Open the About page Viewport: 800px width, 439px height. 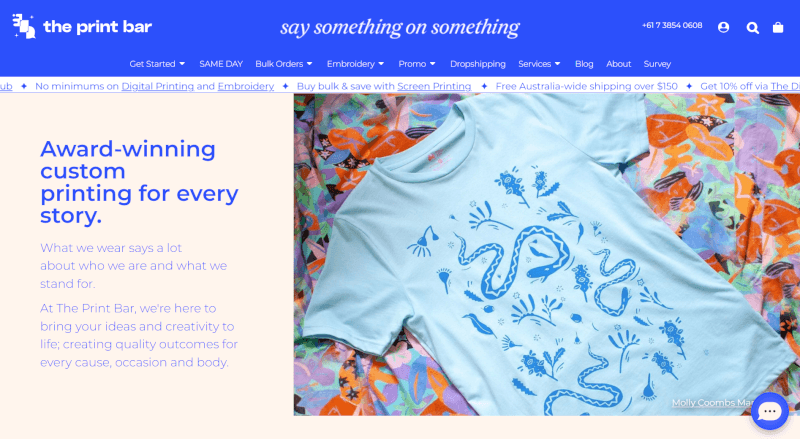[618, 64]
